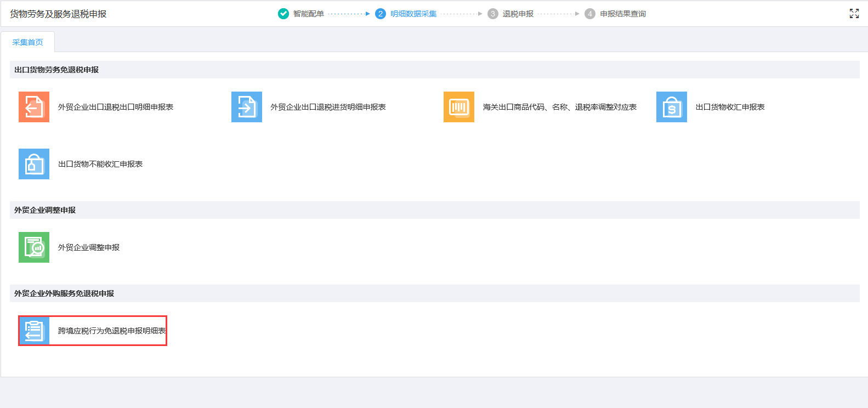Toggle fullscreen using the expand icon
Viewport: 868px width, 408px height.
click(854, 14)
